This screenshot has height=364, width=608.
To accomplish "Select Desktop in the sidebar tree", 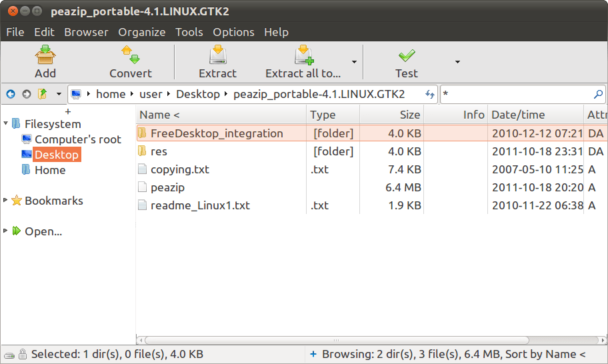I will tap(57, 154).
